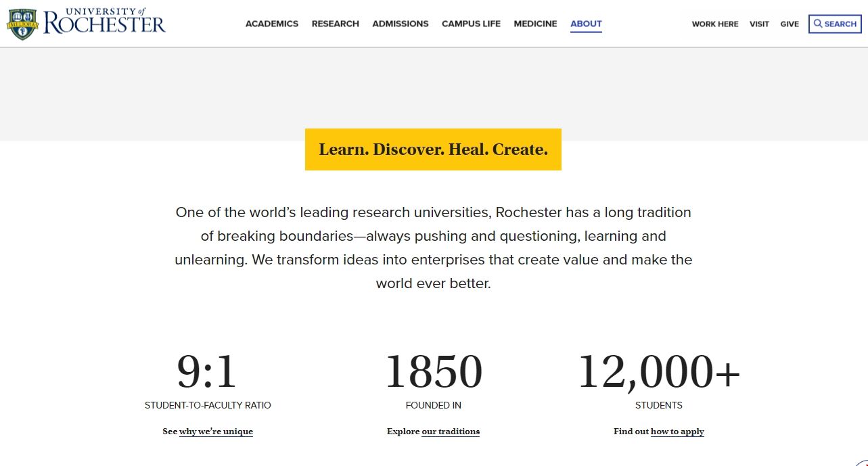This screenshot has width=868, height=466.
Task: Click the yellow Learn. Discover. Heal. Create. banner
Action: click(x=433, y=149)
